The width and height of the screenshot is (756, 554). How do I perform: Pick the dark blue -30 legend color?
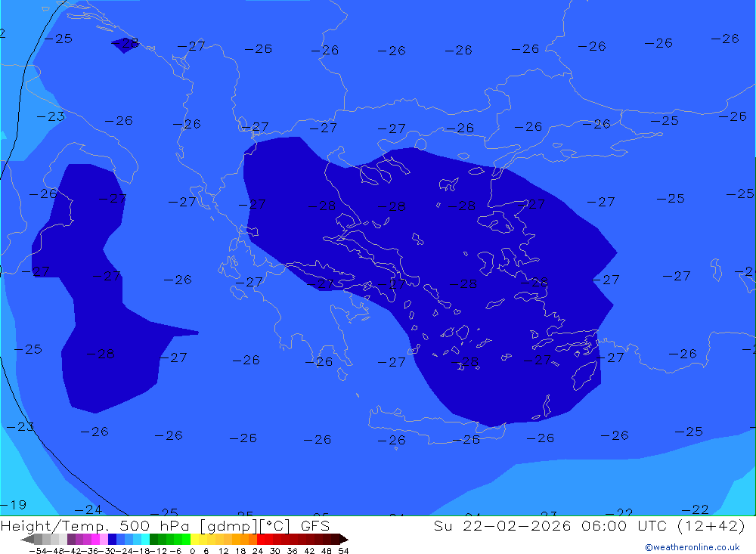(x=112, y=539)
